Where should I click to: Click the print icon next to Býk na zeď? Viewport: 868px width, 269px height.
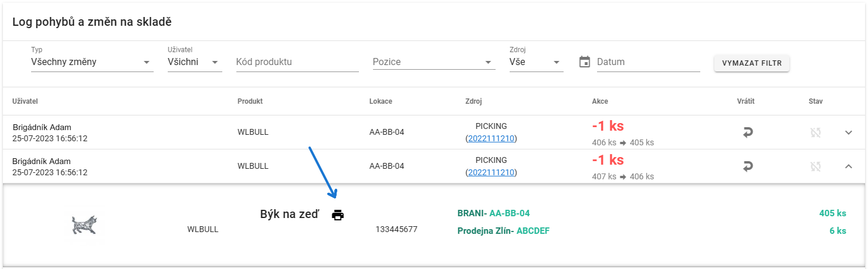[337, 215]
